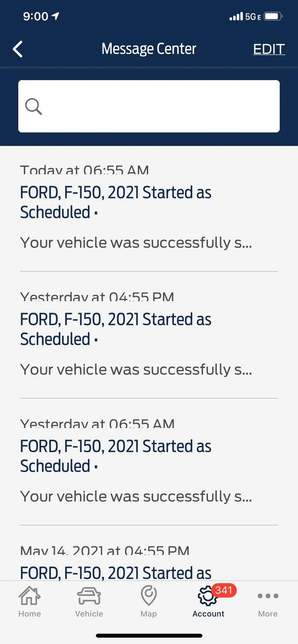The image size is (298, 644).
Task: Select the Account gear icon
Action: point(207,597)
